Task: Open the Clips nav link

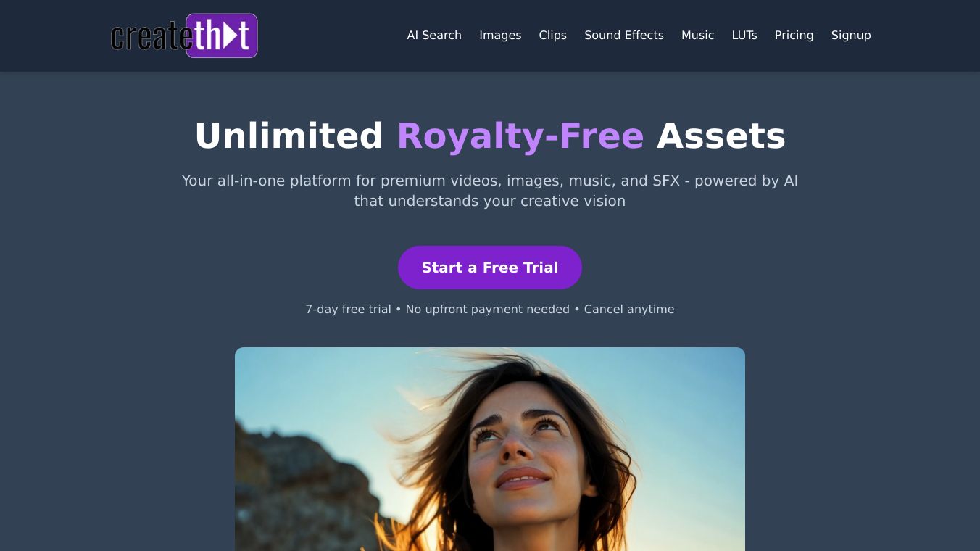Action: click(x=552, y=36)
